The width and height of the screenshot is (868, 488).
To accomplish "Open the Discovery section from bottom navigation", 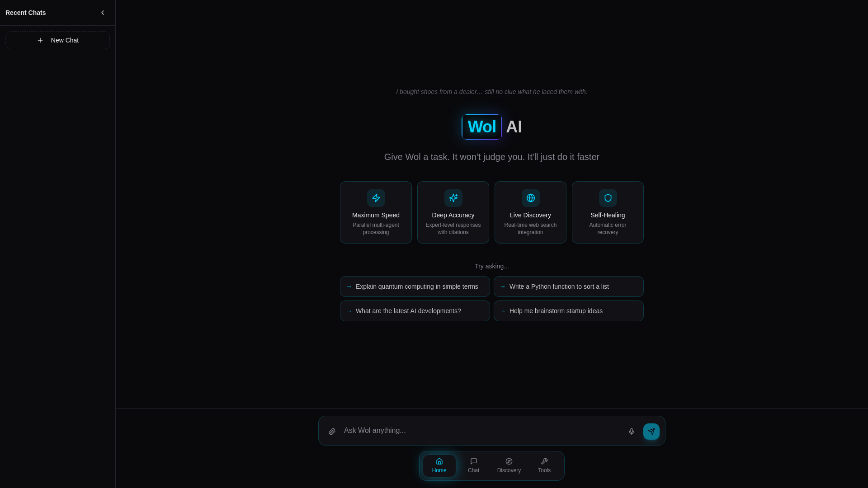I will (x=509, y=465).
